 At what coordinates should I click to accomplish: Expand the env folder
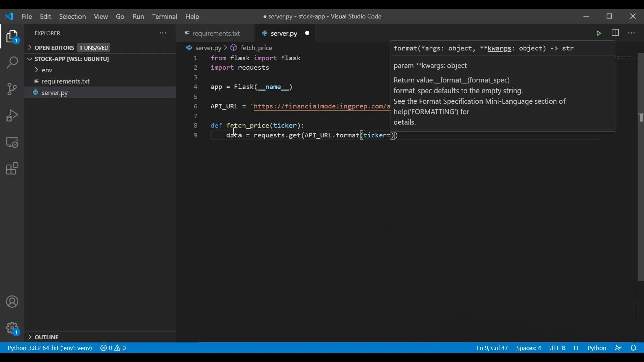click(47, 70)
